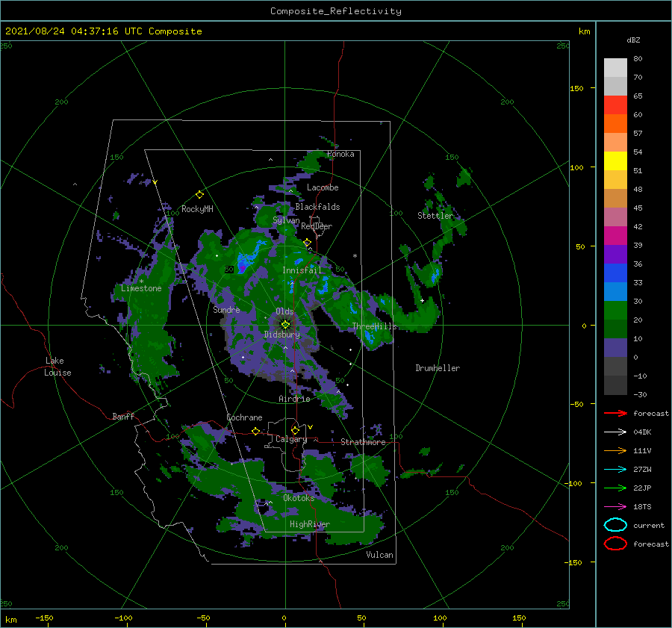Click the RockyMH label
The height and width of the screenshot is (628, 672).
[x=197, y=209]
